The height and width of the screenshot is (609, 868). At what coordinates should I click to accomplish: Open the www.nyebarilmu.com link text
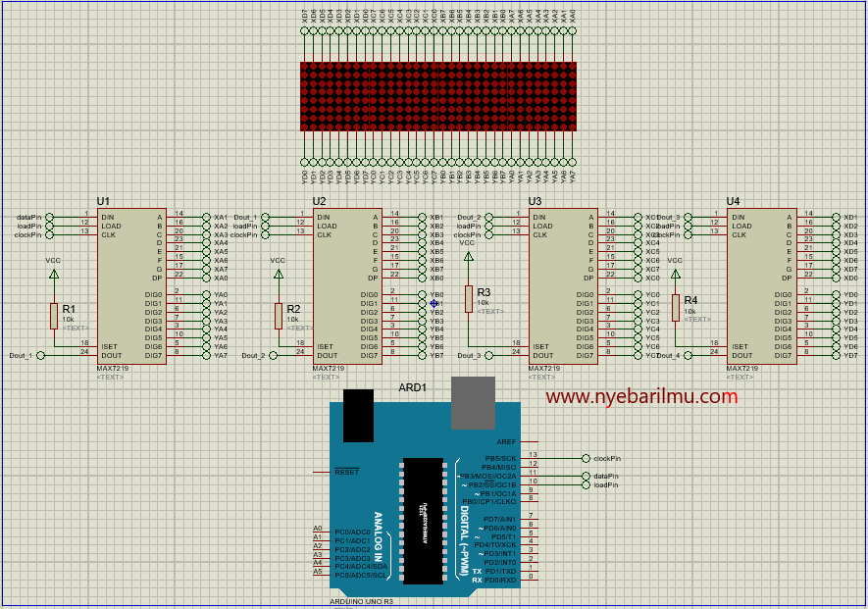(641, 397)
